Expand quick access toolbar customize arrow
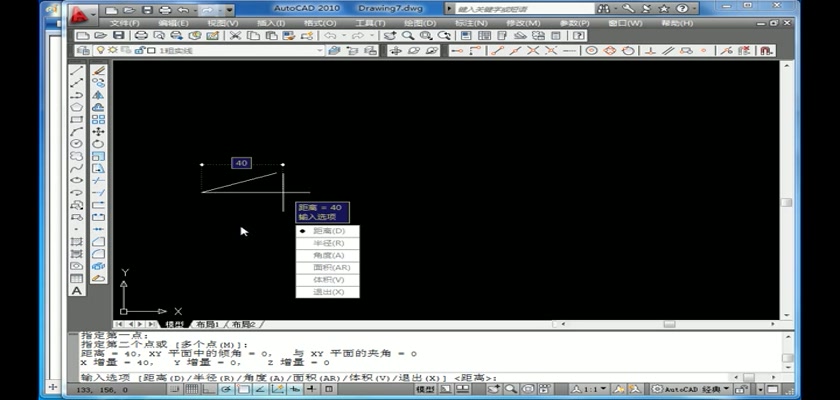Viewport: 840px width, 400px height. 229,10
